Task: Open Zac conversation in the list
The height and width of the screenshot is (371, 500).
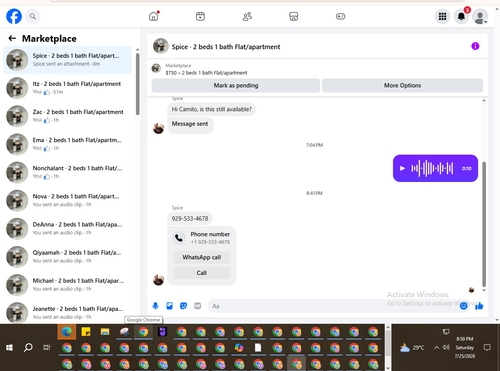Action: pos(67,116)
